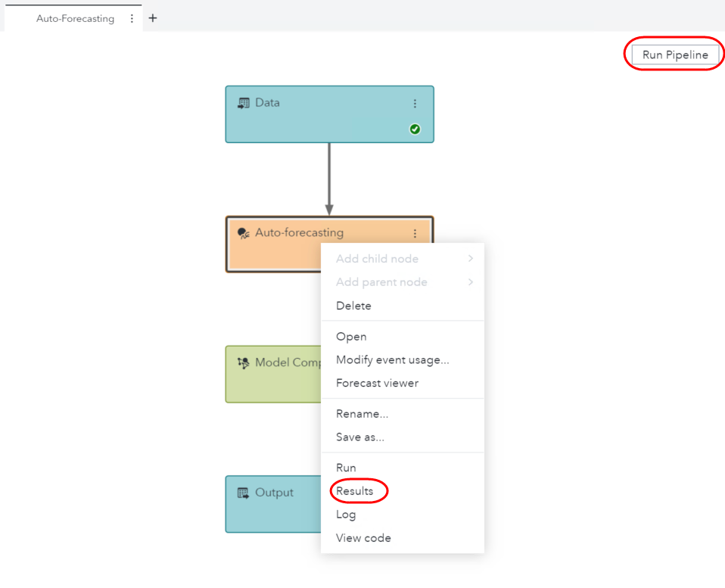Image resolution: width=725 pixels, height=588 pixels.
Task: Switch to the Auto-Forecasting pipeline tab
Action: tap(75, 18)
